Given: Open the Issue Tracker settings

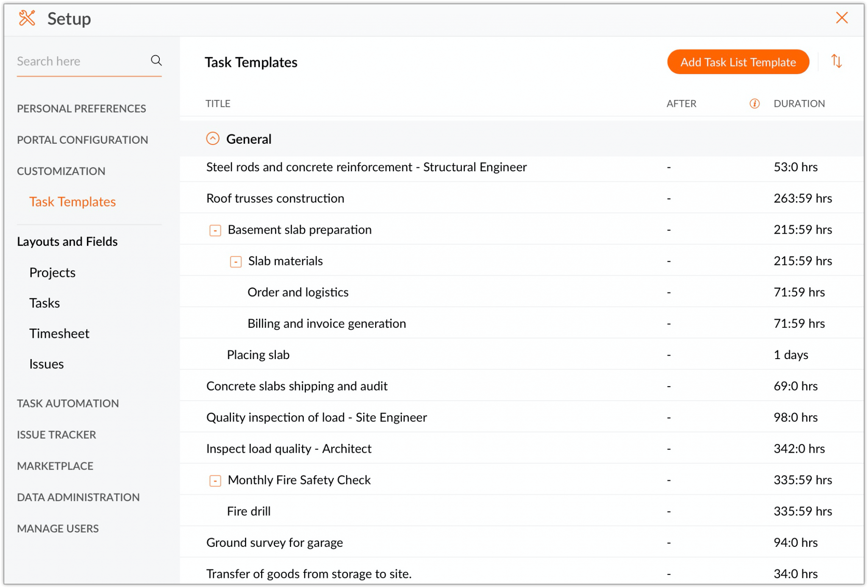Looking at the screenshot, I should [56, 434].
